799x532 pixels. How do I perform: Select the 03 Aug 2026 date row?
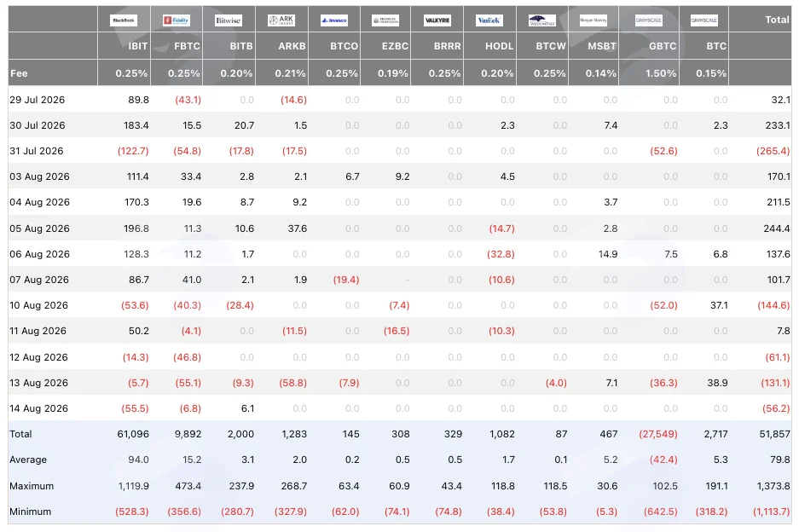(399, 176)
